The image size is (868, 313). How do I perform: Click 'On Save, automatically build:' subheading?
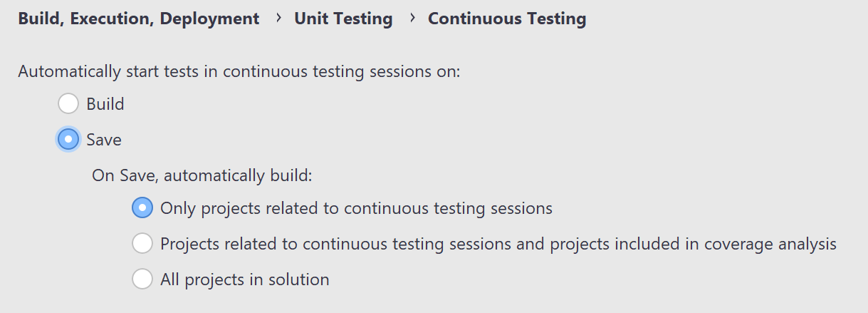pos(202,175)
